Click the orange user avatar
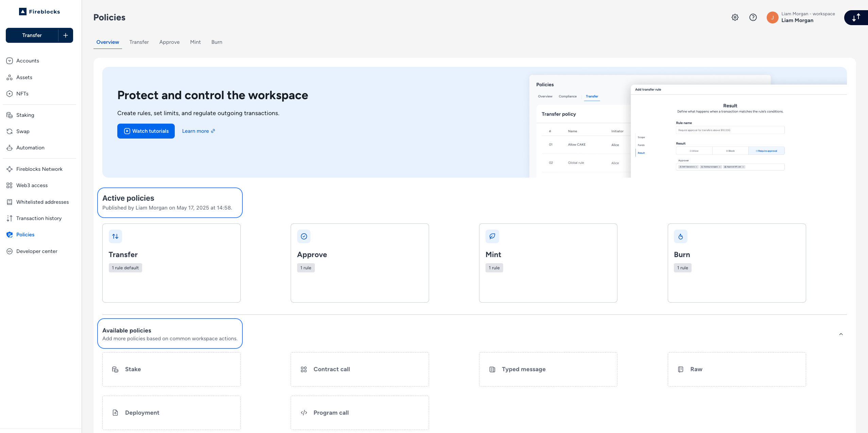Screen dimensions: 868x433 [772, 17]
